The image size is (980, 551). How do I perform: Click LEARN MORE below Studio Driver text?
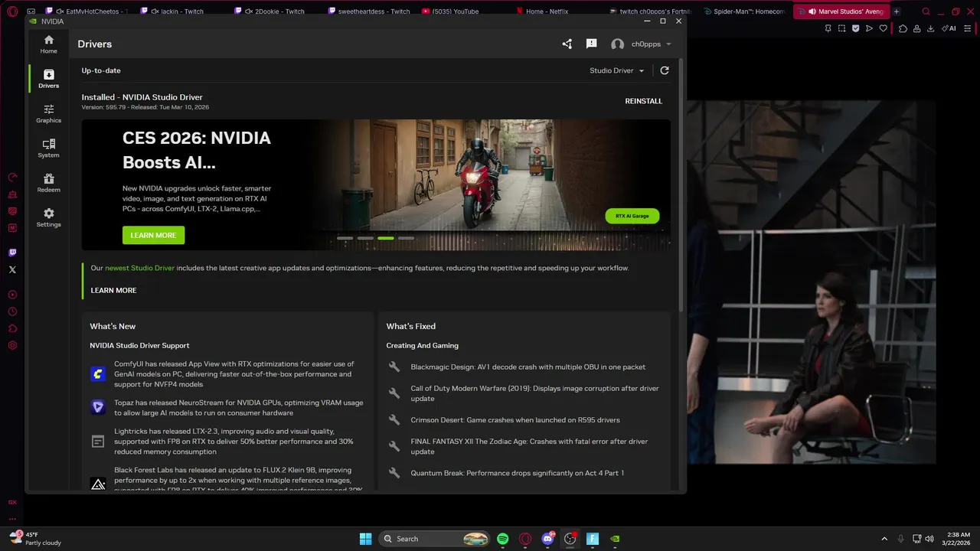click(113, 290)
